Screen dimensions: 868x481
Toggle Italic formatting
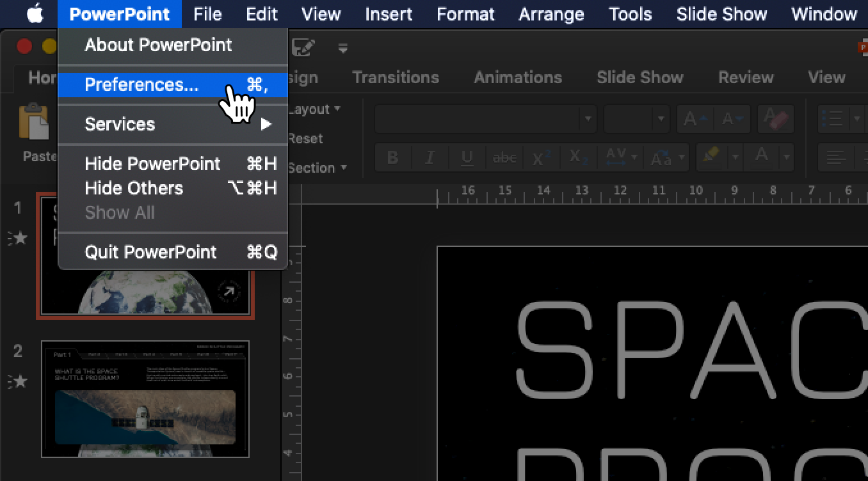(430, 157)
